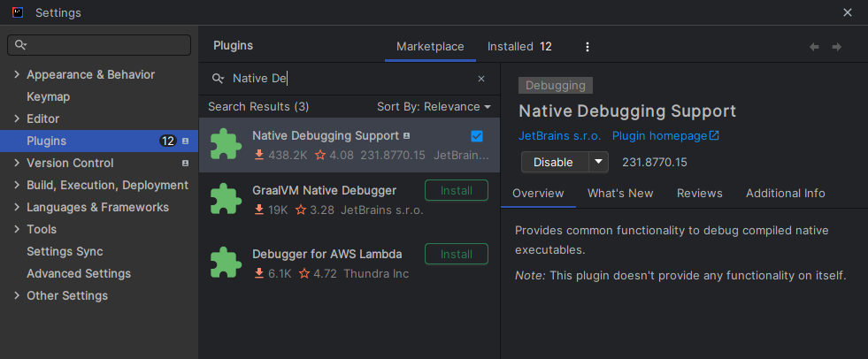Open the Additional Info tab
This screenshot has width=868, height=359.
click(785, 194)
